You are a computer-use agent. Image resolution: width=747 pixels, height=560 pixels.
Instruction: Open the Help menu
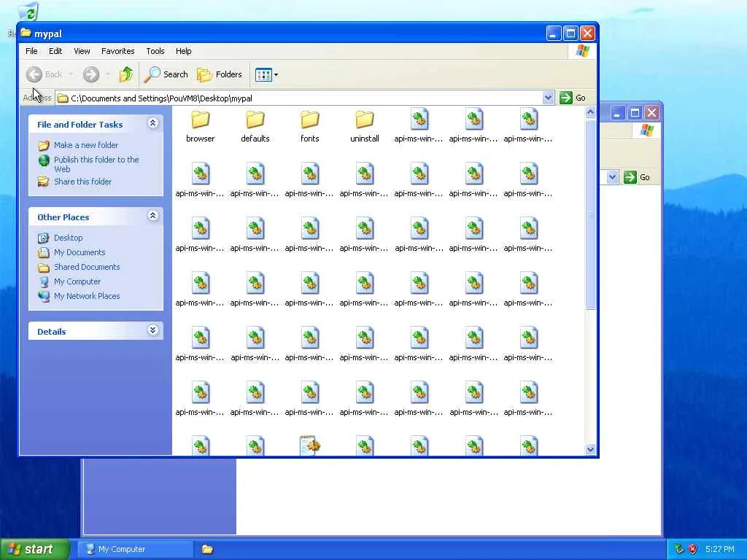click(x=183, y=51)
